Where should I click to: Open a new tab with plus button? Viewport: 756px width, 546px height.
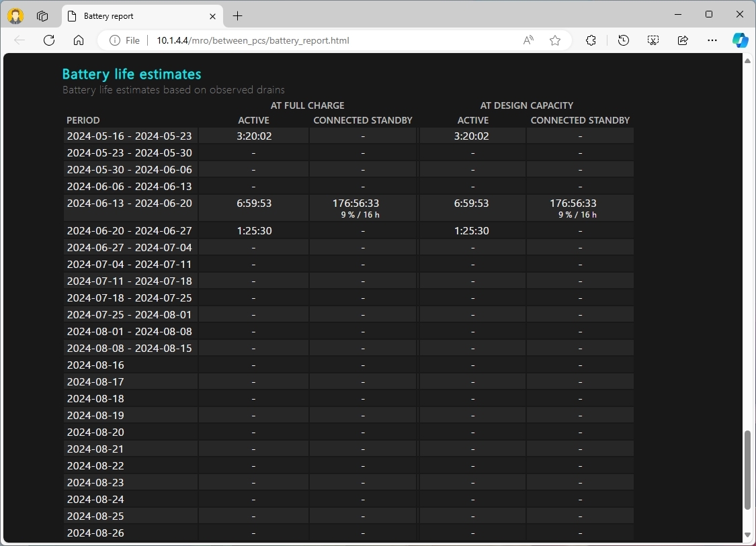[238, 16]
